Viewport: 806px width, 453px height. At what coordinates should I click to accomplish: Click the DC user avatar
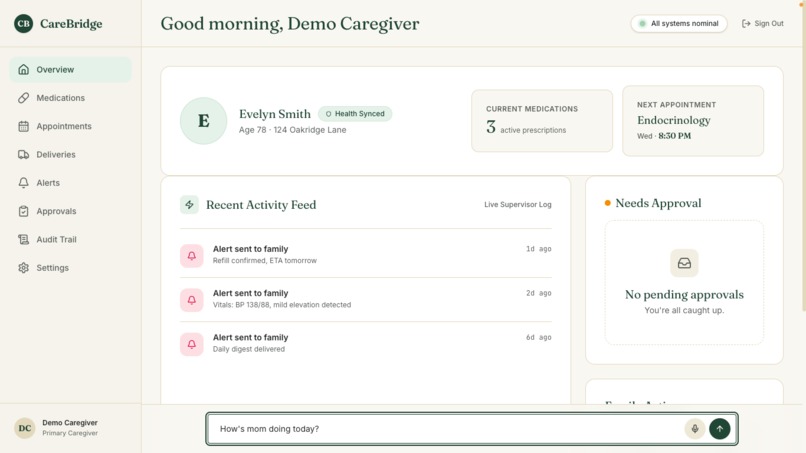point(25,428)
